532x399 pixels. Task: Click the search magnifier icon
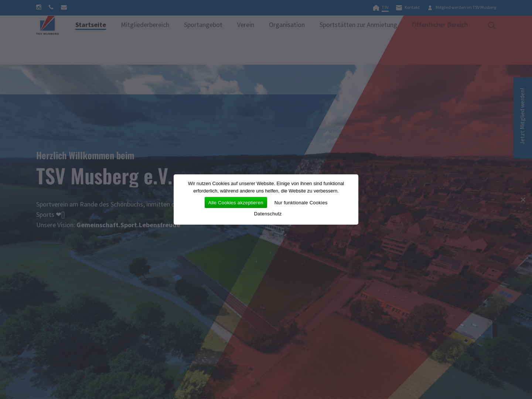coord(491,25)
